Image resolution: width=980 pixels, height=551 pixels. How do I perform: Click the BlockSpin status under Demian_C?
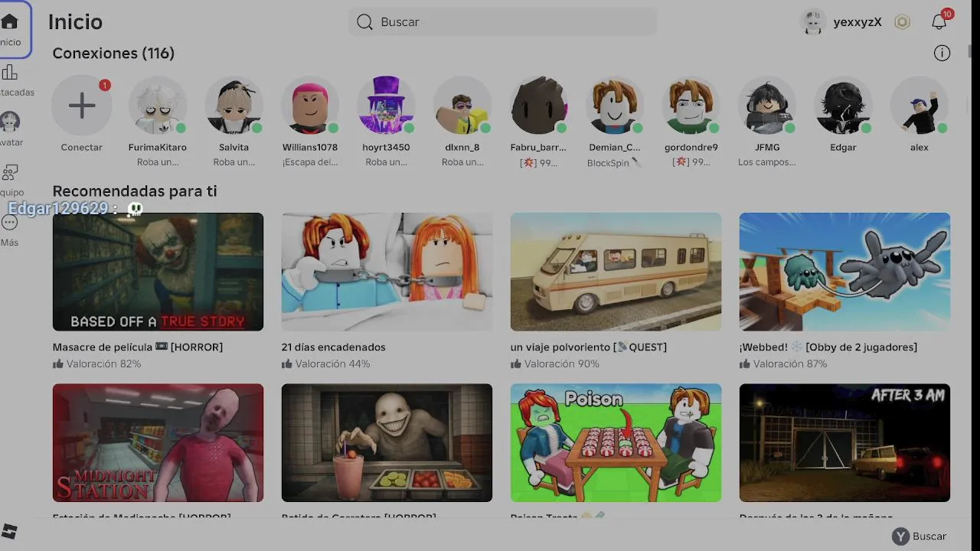(613, 163)
